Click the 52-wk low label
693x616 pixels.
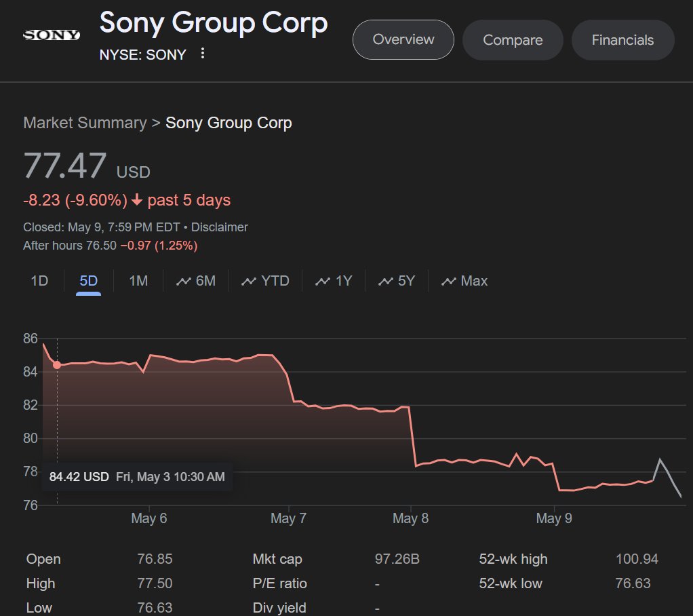[511, 583]
